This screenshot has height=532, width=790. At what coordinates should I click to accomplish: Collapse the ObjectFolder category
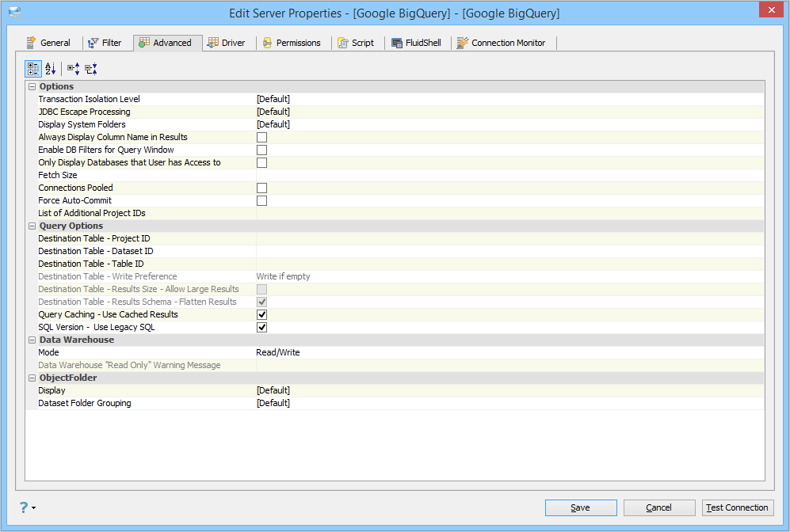pos(32,378)
